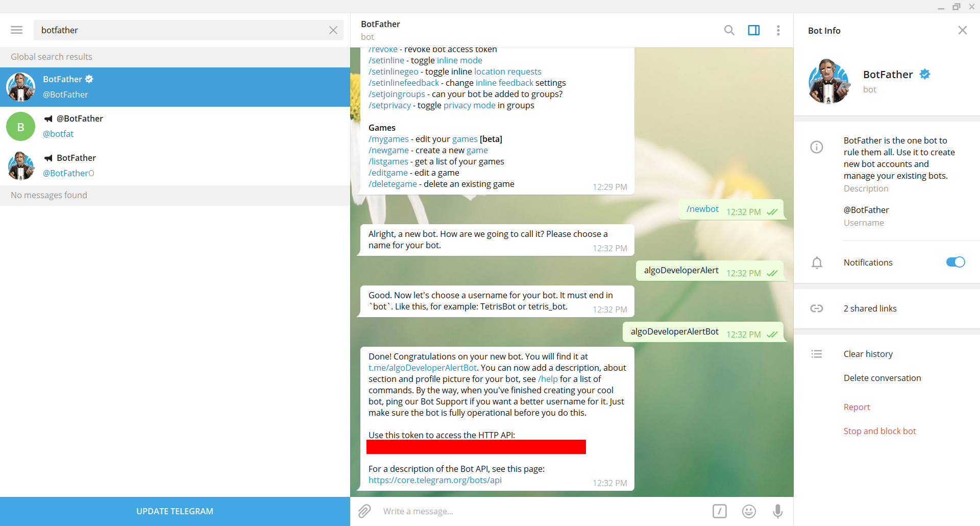The width and height of the screenshot is (980, 526).
Task: Click the sent /newbot command
Action: (702, 209)
